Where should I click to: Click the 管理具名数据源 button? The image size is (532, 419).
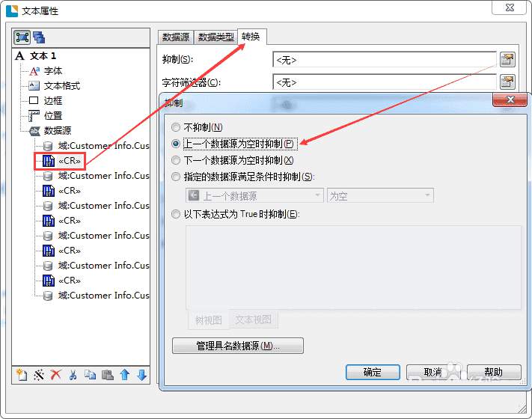pyautogui.click(x=238, y=346)
